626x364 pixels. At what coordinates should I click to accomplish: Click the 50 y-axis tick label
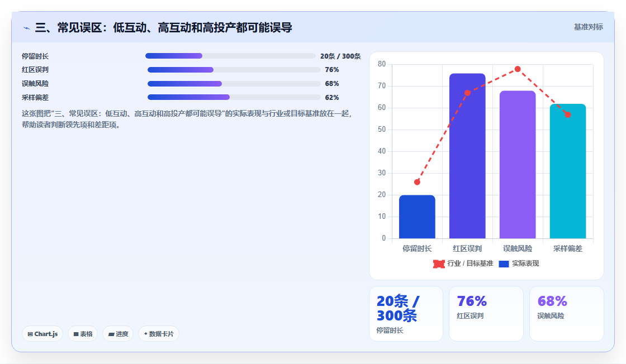click(382, 130)
